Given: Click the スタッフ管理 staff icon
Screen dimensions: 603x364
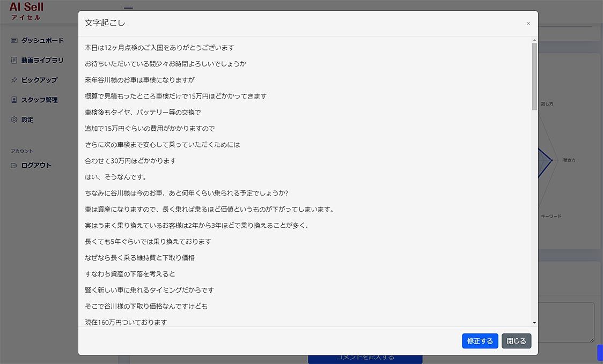Looking at the screenshot, I should (x=14, y=100).
